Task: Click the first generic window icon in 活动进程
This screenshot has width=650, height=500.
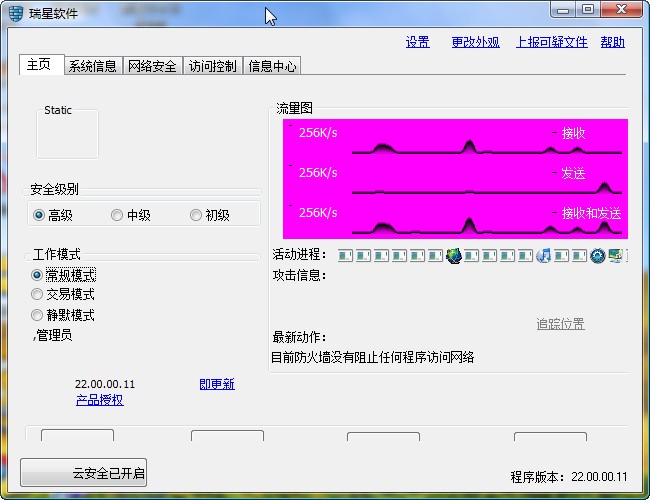Action: pyautogui.click(x=345, y=256)
